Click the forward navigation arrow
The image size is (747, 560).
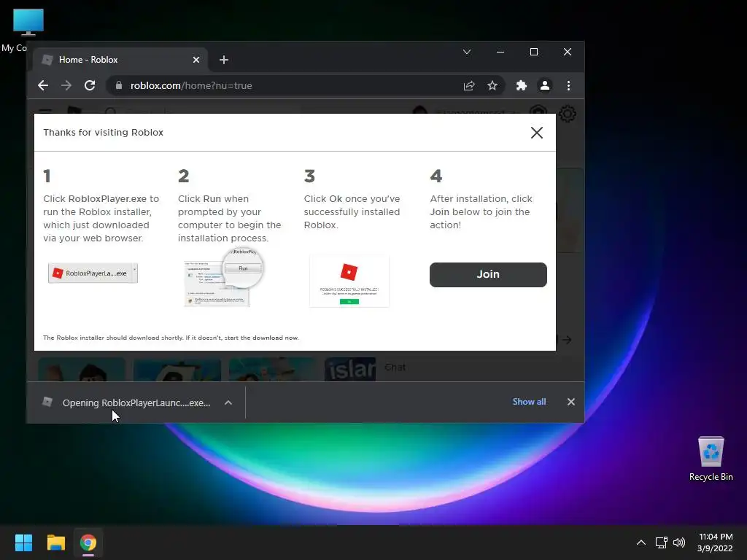click(66, 86)
